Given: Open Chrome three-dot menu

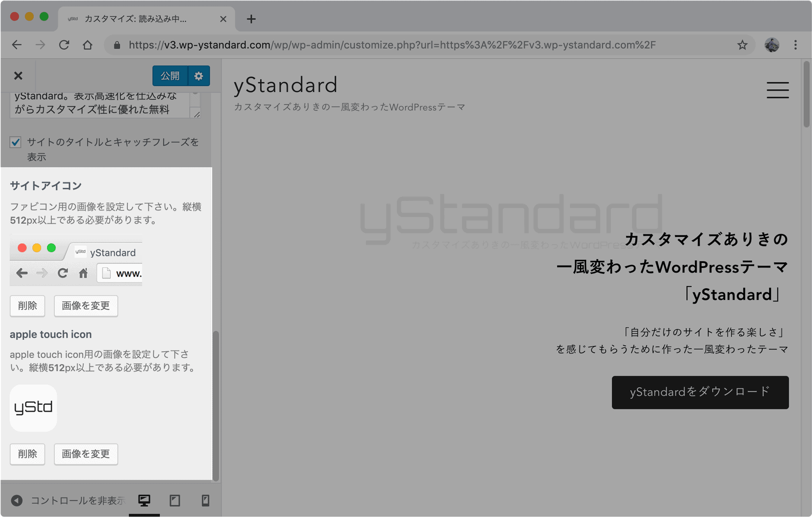Looking at the screenshot, I should coord(796,45).
